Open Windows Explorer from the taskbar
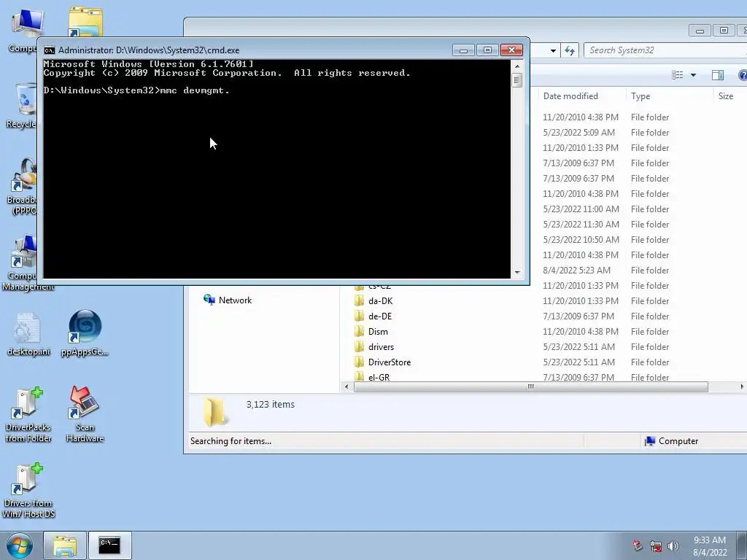Viewport: 747px width, 560px height. pyautogui.click(x=65, y=545)
